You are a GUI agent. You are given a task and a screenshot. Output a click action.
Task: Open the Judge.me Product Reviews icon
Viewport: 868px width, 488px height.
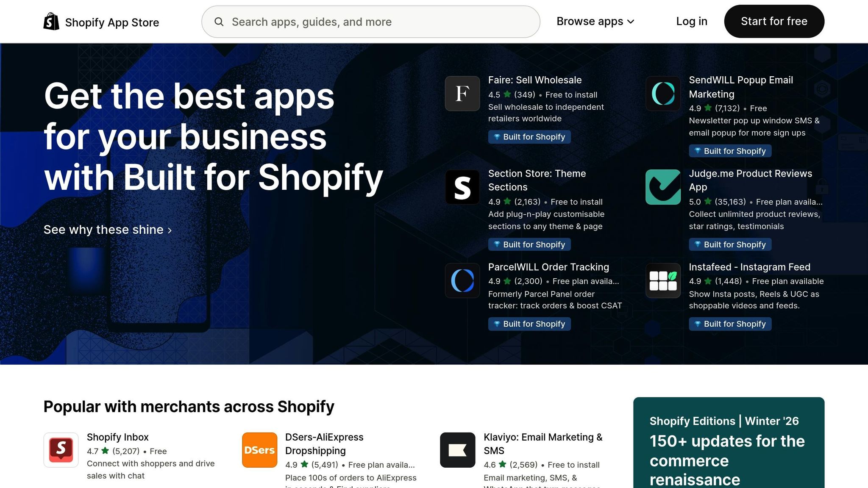tap(663, 187)
